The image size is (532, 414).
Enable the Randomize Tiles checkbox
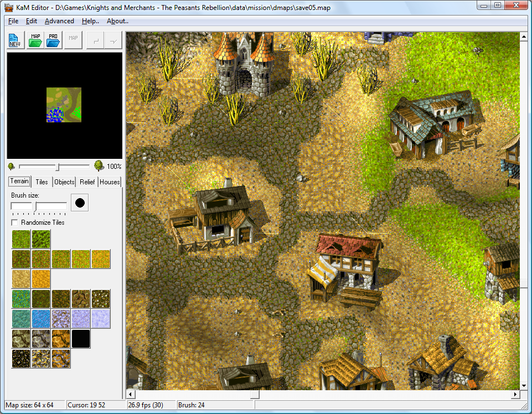coord(14,222)
